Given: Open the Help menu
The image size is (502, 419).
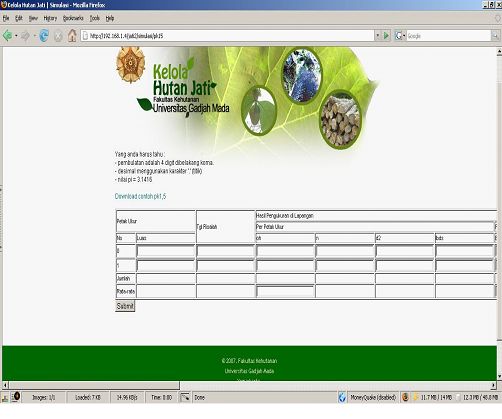Looking at the screenshot, I should pyautogui.click(x=110, y=18).
